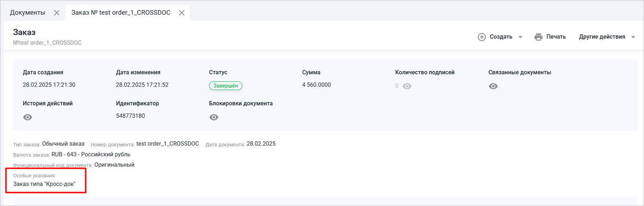
Task: Close the Заказ № test order_1_CROSSDOC tab
Action: (x=181, y=13)
